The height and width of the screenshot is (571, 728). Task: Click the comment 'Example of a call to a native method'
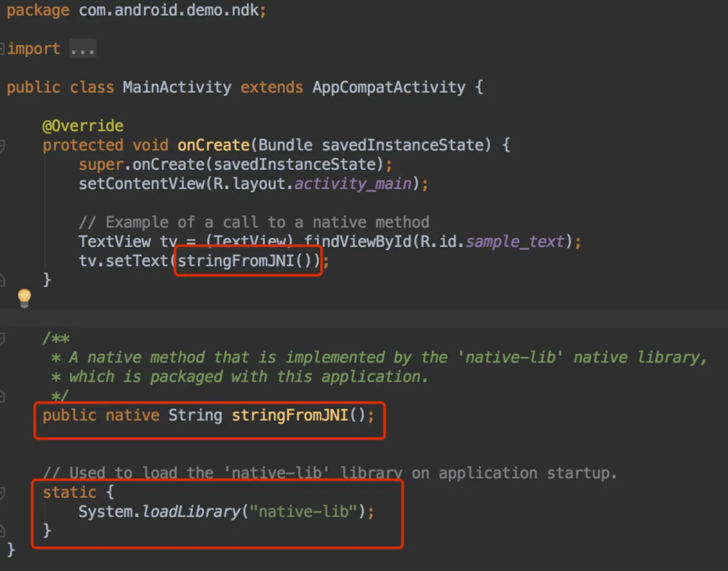click(254, 222)
